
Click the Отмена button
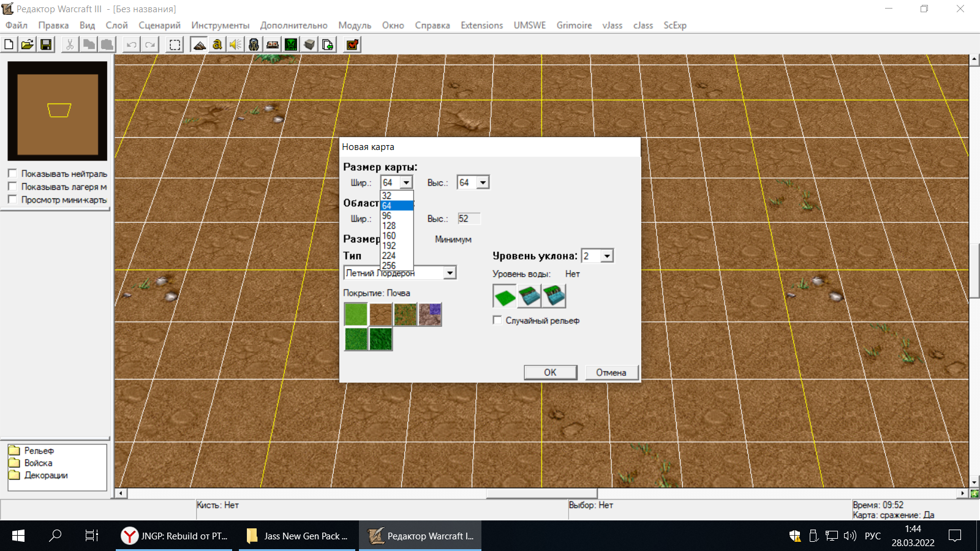(x=611, y=372)
